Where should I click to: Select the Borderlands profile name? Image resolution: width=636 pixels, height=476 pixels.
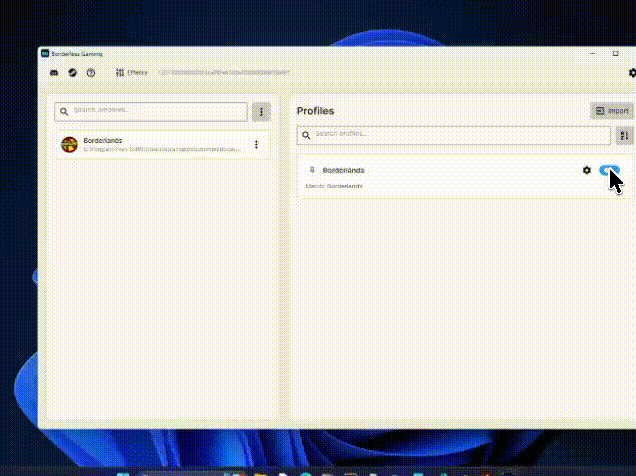pyautogui.click(x=343, y=170)
